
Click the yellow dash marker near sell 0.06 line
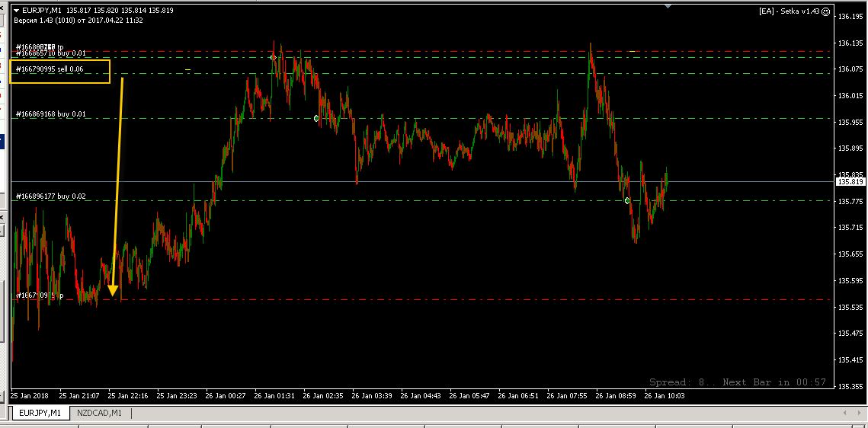[188, 69]
